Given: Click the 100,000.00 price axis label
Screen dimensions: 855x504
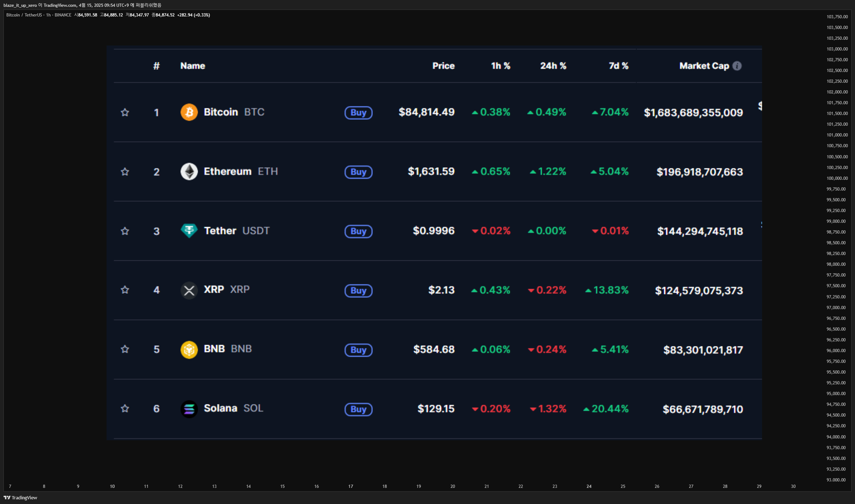Looking at the screenshot, I should [837, 178].
